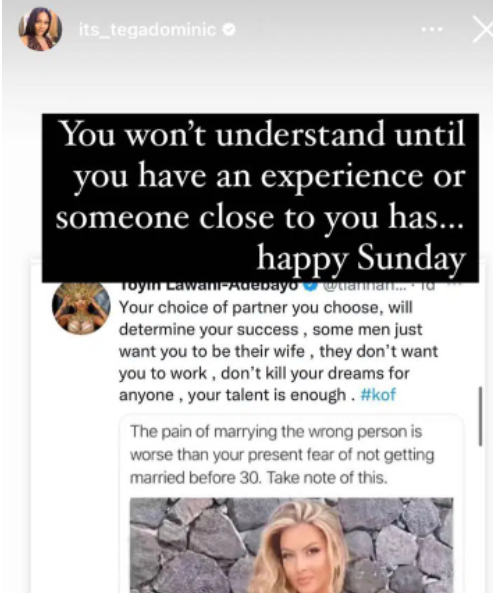
Task: Open the tweet author's gold headdress avatar
Action: point(81,308)
